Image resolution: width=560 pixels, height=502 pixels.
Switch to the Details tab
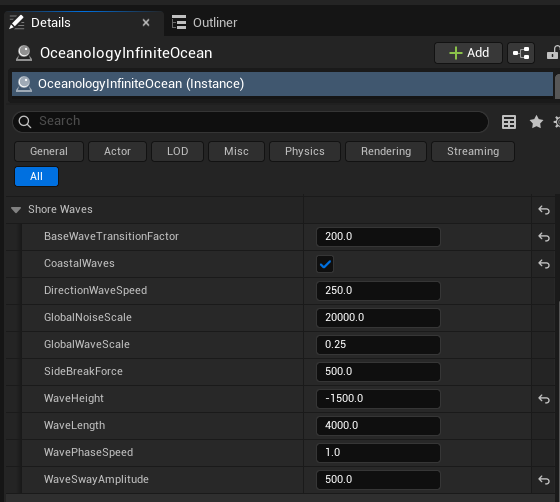click(84, 23)
